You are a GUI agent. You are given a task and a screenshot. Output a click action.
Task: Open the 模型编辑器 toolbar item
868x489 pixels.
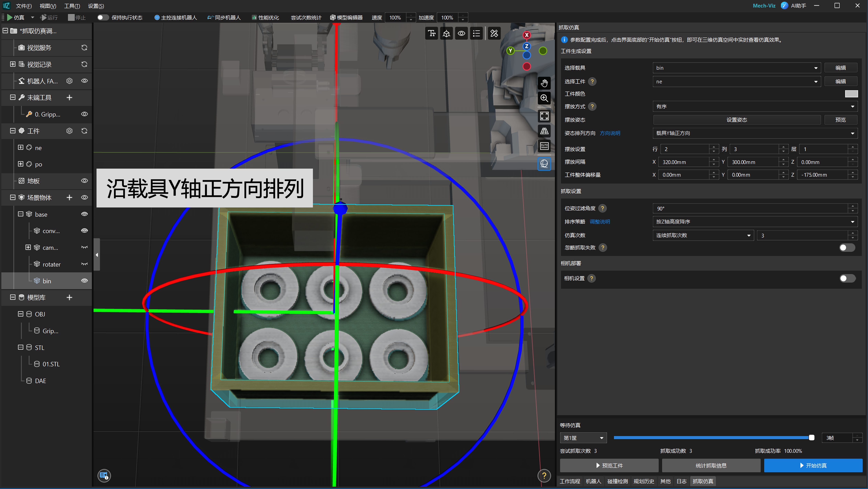tap(346, 18)
